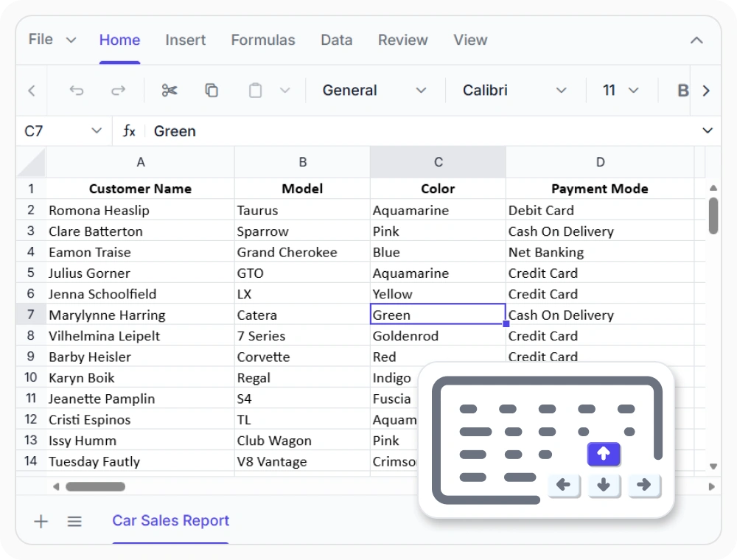The image size is (737, 560).
Task: Select column D header
Action: [600, 162]
